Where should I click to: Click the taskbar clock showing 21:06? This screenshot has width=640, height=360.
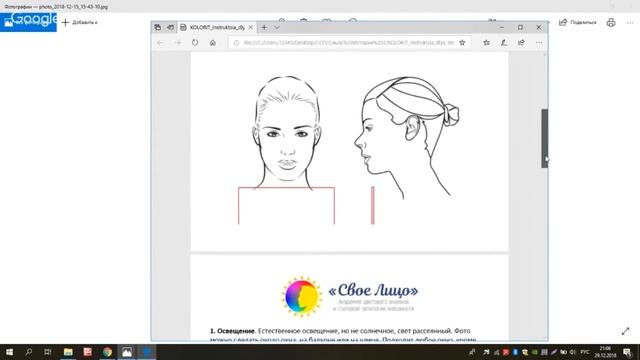[x=606, y=352]
